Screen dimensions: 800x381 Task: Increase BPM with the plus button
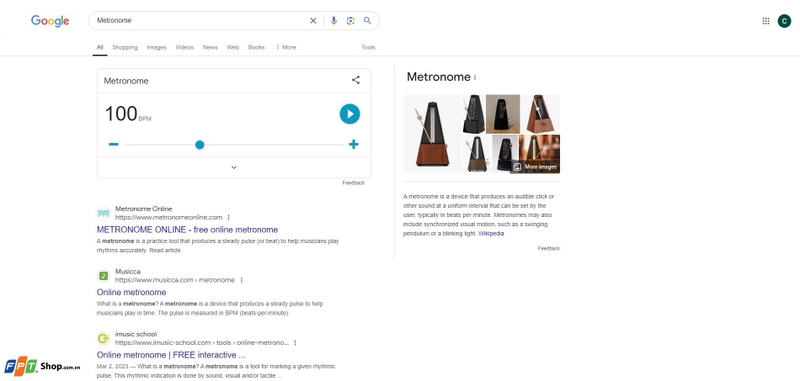pyautogui.click(x=354, y=144)
